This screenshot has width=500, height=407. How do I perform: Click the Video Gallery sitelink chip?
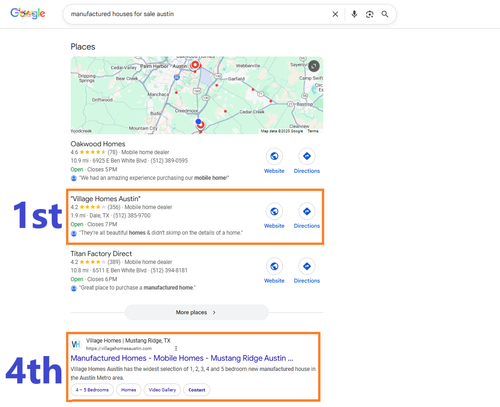click(x=162, y=390)
